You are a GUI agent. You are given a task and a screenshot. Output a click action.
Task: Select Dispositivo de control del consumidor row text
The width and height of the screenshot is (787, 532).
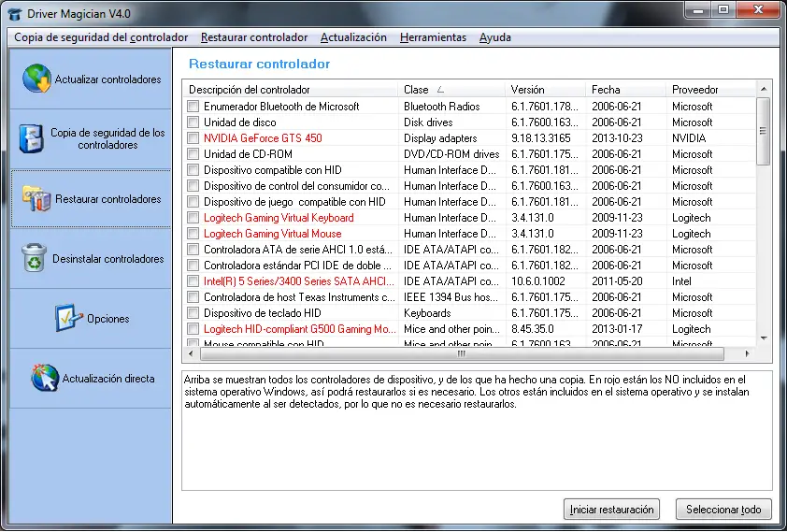pos(296,186)
